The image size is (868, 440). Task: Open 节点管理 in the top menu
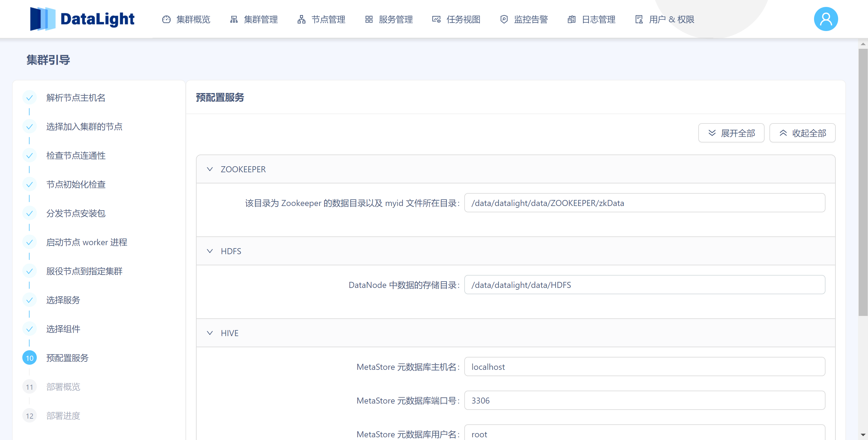point(328,20)
